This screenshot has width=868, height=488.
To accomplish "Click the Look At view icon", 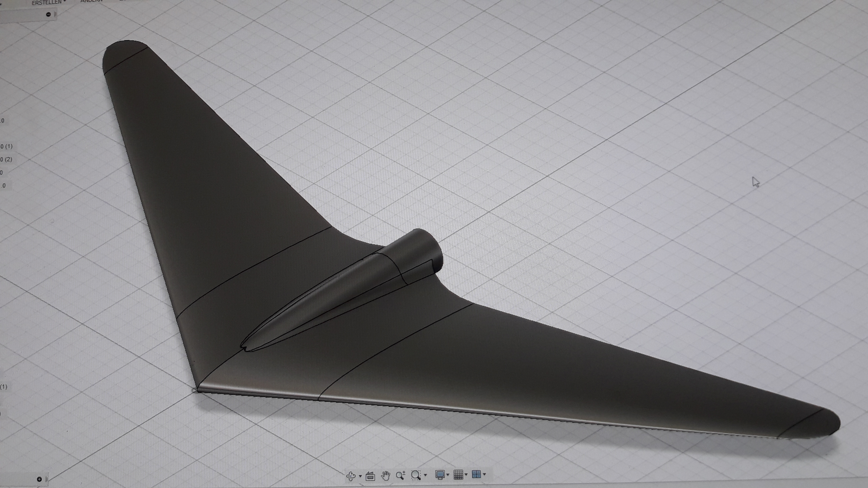I will pos(370,476).
